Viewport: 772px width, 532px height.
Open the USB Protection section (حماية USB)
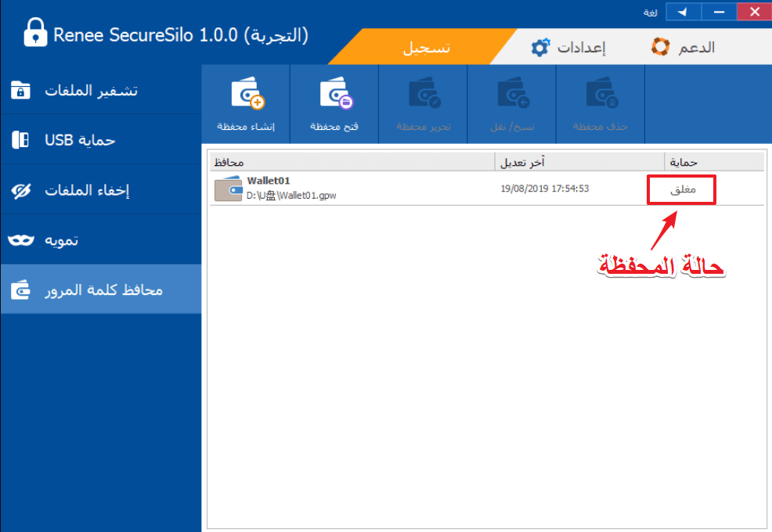coord(101,140)
